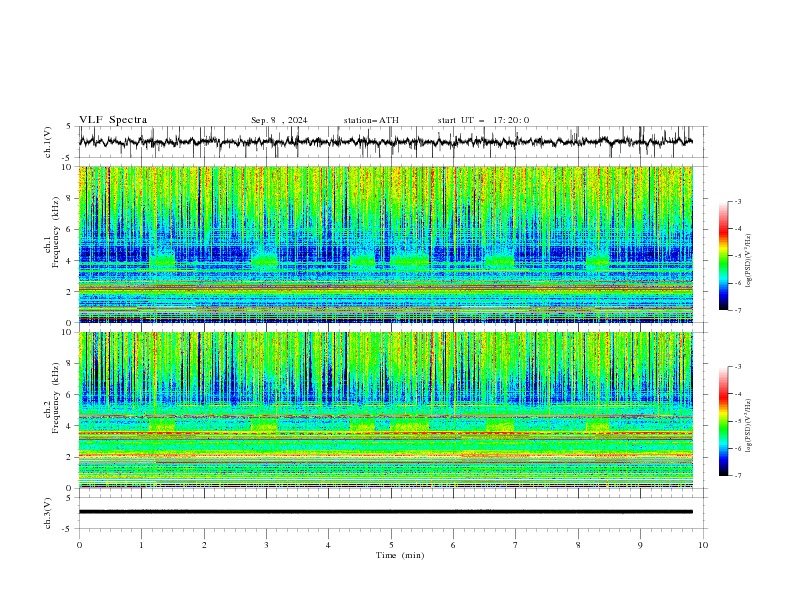Click the "ch.3(V)" axis label
792x612 pixels.
[x=48, y=513]
